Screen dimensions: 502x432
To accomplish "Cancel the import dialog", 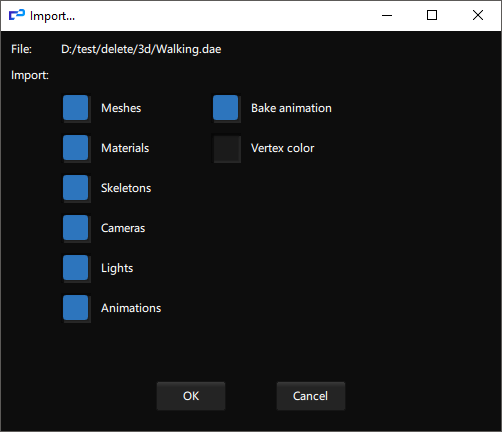I will point(311,396).
